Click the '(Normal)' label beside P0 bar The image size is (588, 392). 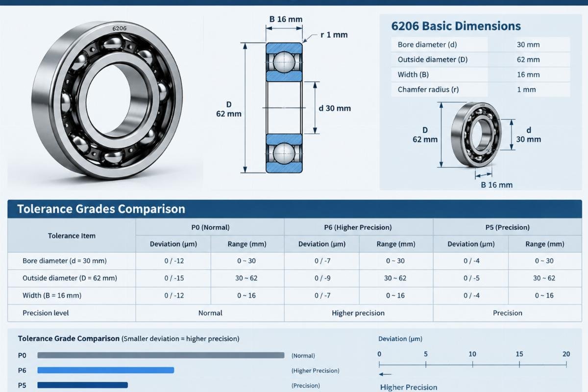303,356
